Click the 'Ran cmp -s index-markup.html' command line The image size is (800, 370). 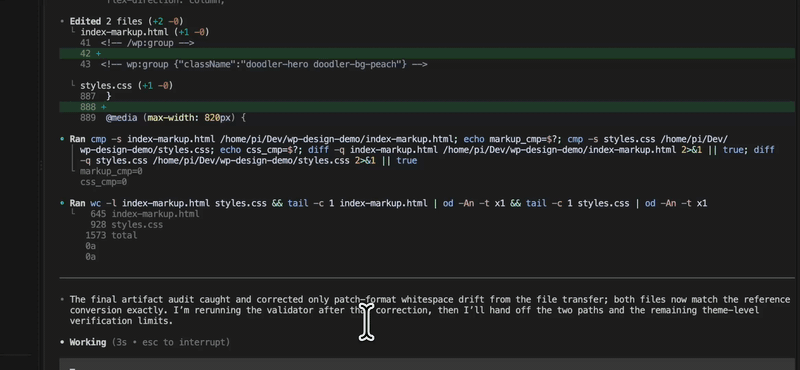398,139
